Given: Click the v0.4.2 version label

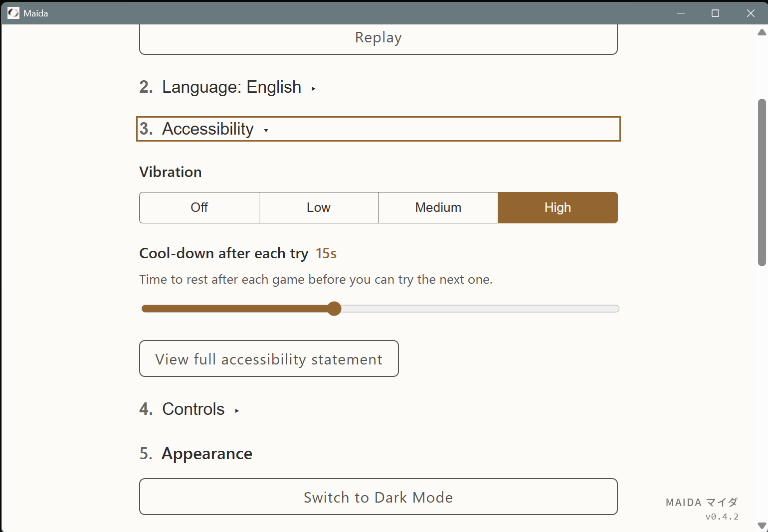Looking at the screenshot, I should click(x=723, y=517).
